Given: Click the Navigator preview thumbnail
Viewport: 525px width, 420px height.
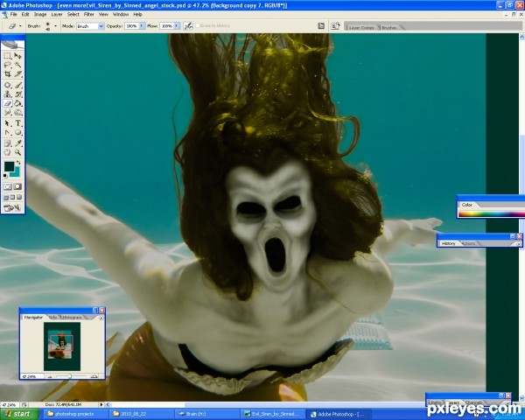Looking at the screenshot, I should pos(62,346).
